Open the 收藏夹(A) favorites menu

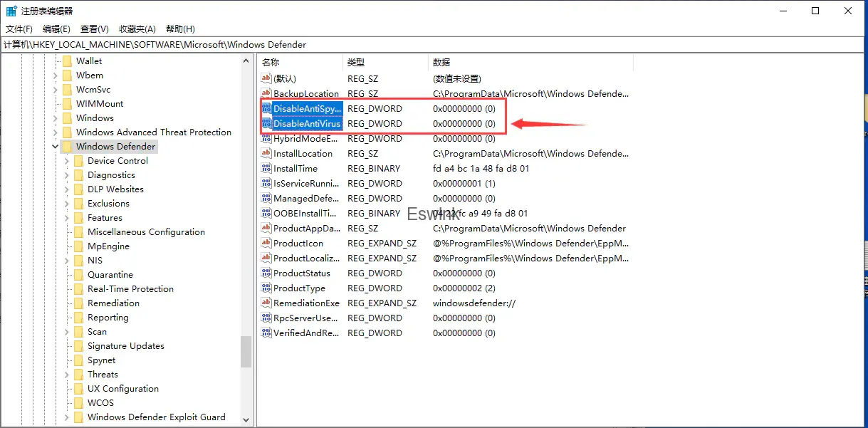click(x=137, y=29)
